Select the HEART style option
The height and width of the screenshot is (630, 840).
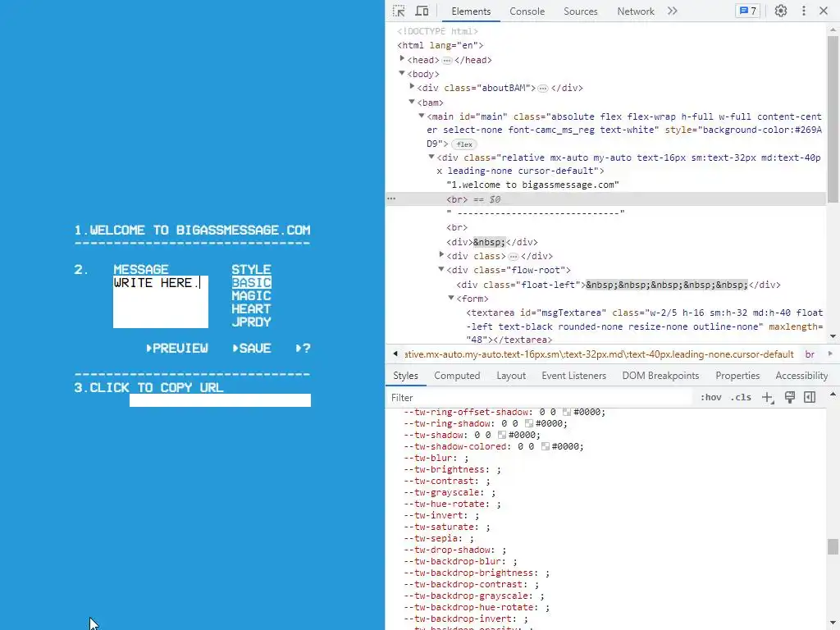(x=251, y=308)
